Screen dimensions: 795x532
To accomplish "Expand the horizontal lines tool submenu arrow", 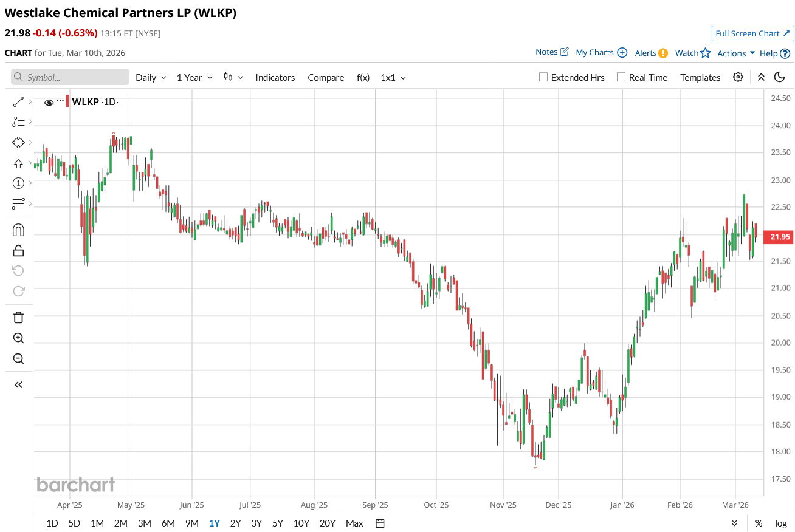I will coord(30,203).
